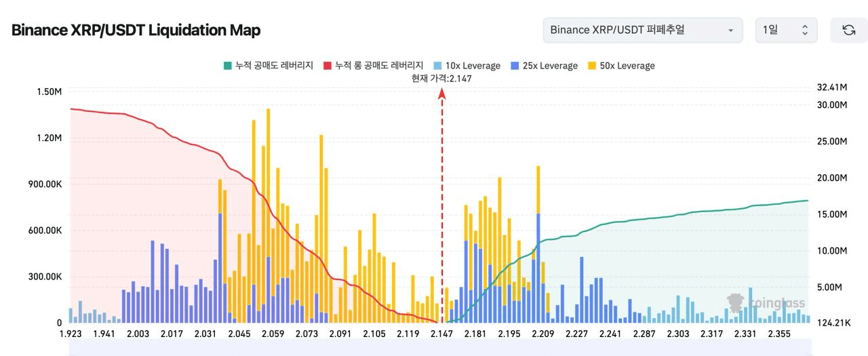
Task: Click the 2.017 price axis label
Action: [172, 334]
